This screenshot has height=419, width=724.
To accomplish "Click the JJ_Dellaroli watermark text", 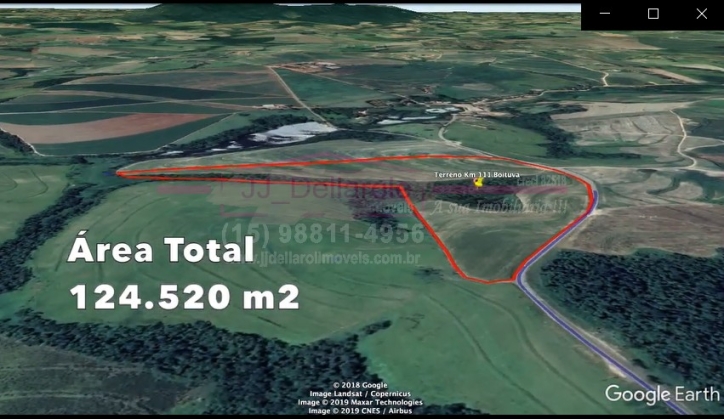I will click(300, 190).
